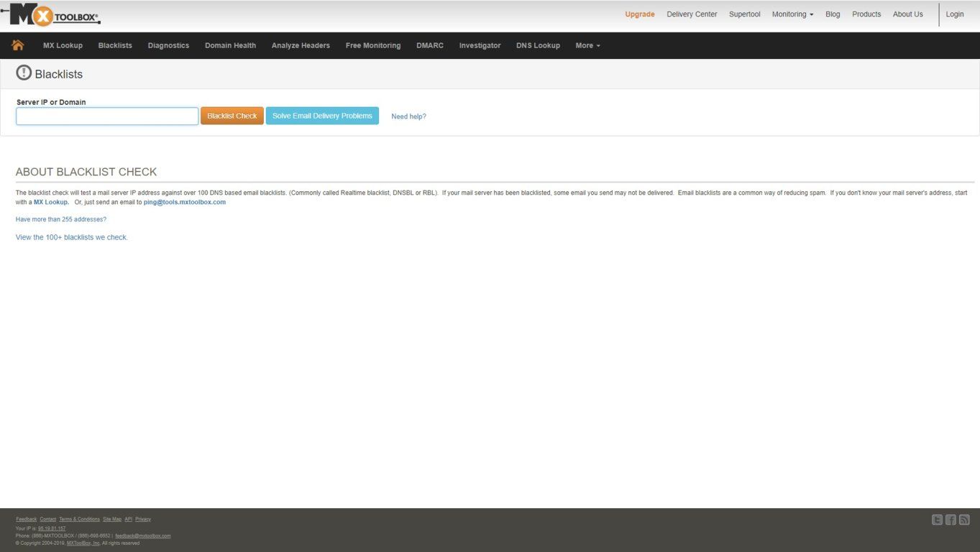Click the Need help? link
Screen dimensions: 980x552
point(408,116)
